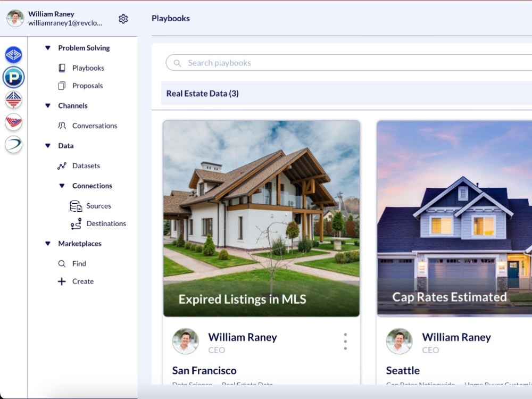Click CEO label on San Francisco card
The height and width of the screenshot is (399, 532).
click(x=217, y=350)
